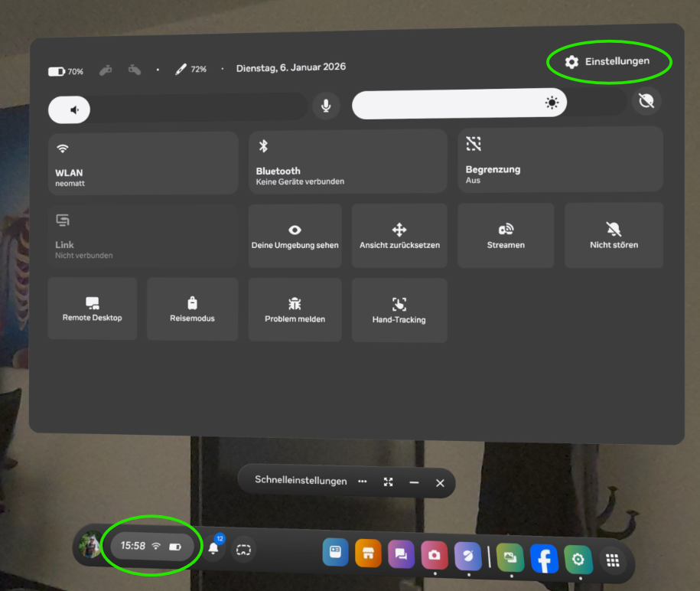Viewport: 700px width, 591px height.
Task: Open the WLAN neomatt tile
Action: (x=143, y=162)
